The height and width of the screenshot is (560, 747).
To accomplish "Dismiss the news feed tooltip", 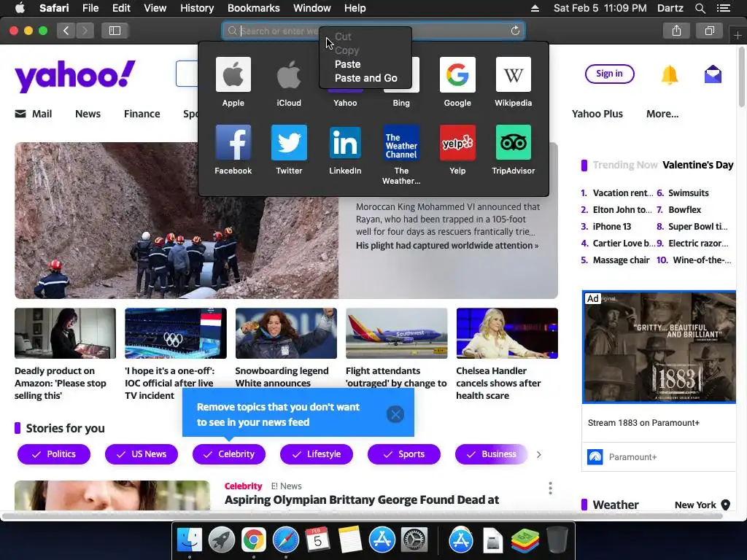I will pyautogui.click(x=395, y=414).
